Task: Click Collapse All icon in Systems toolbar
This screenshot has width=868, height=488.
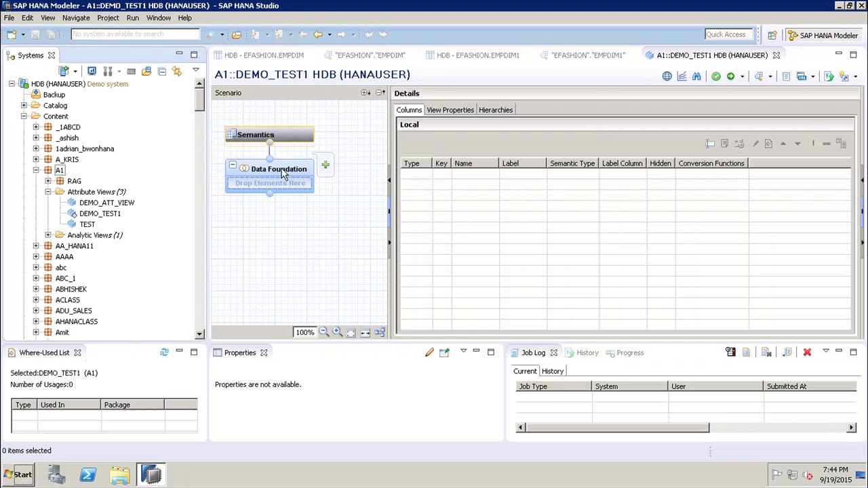Action: pos(161,71)
